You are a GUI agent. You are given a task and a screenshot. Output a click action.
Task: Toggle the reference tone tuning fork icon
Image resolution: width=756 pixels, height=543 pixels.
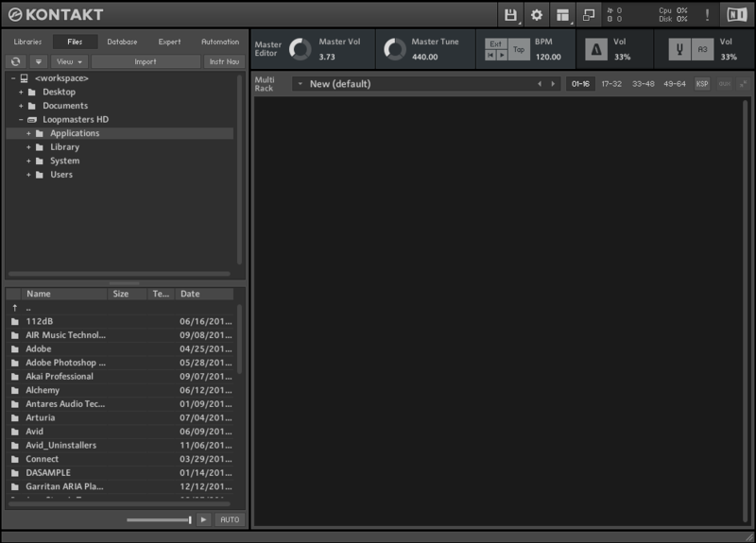point(679,49)
